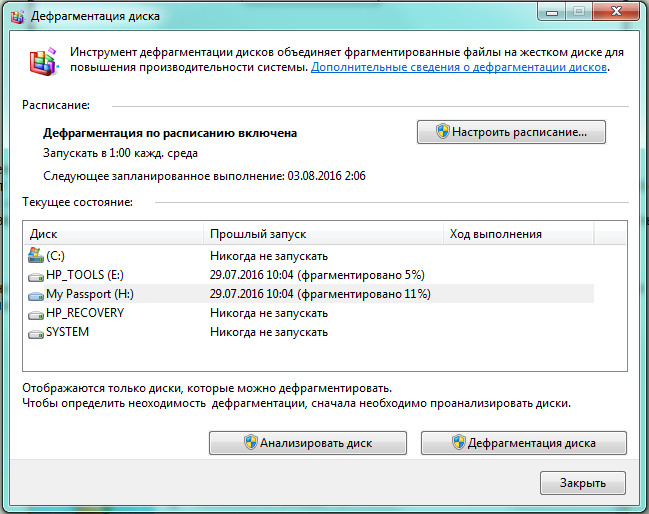Click the Ход выполнения column header
Viewport: 649px width, 514px height.
coord(519,234)
